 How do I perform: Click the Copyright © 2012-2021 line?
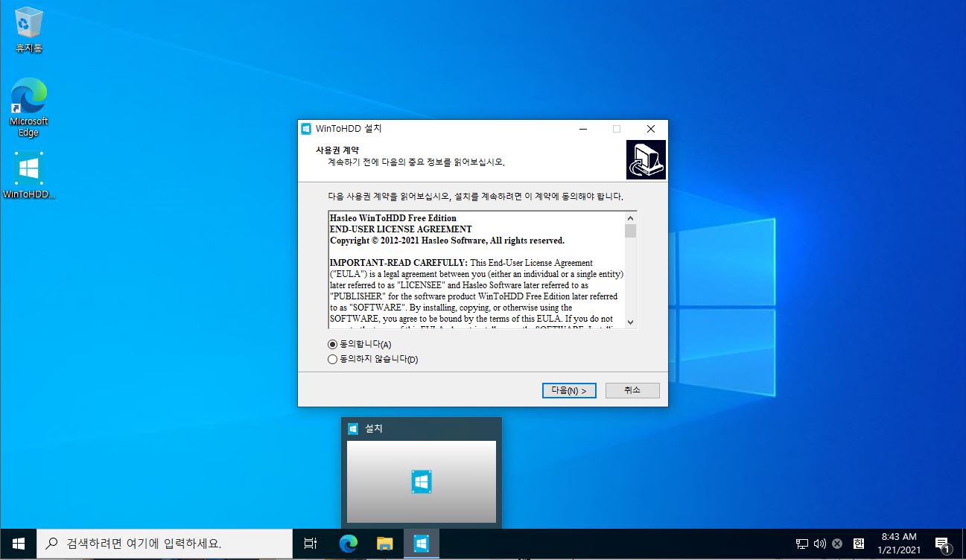coord(447,241)
